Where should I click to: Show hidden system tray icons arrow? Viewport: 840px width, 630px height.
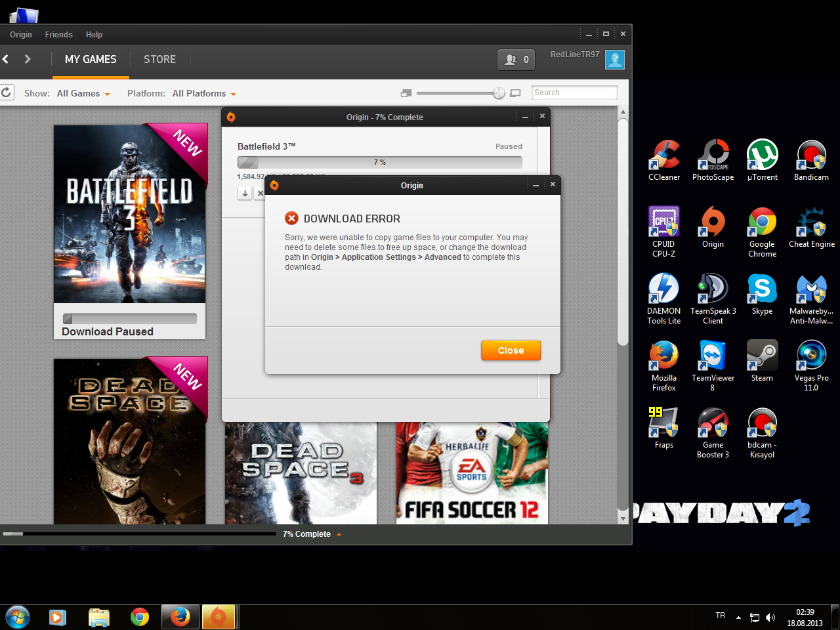coord(738,618)
